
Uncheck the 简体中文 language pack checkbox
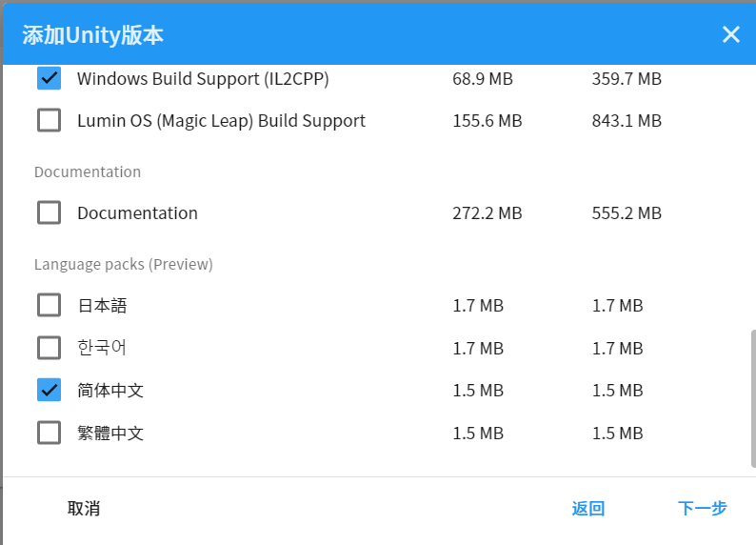pos(49,390)
